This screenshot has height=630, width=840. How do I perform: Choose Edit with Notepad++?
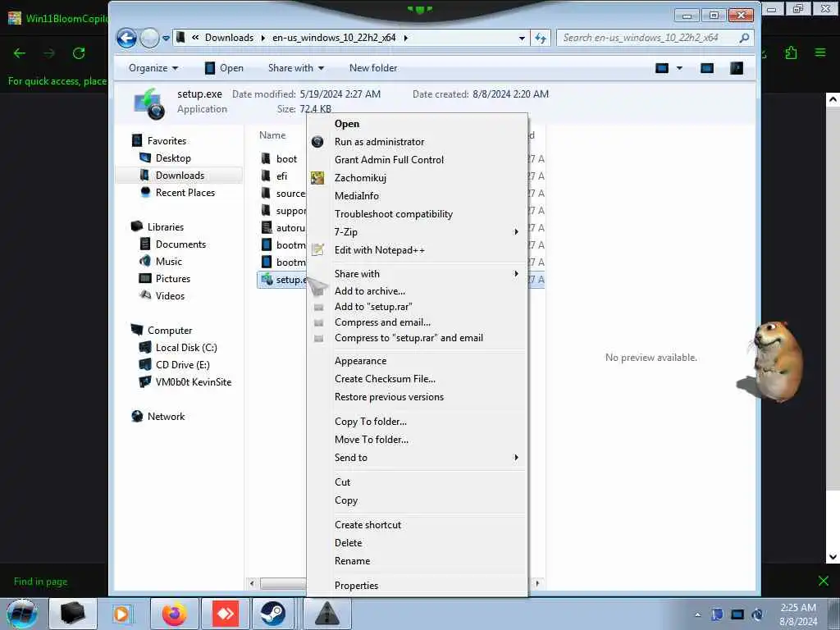[x=417, y=250]
